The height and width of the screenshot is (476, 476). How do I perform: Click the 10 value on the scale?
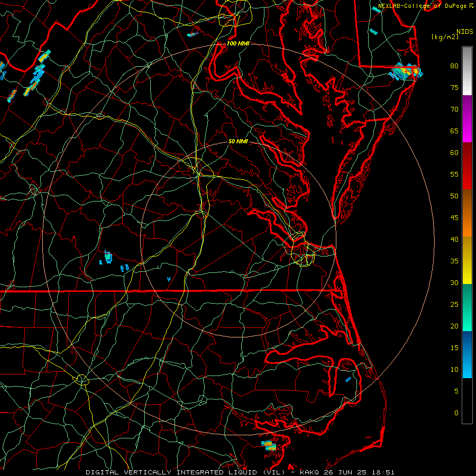[x=454, y=370]
